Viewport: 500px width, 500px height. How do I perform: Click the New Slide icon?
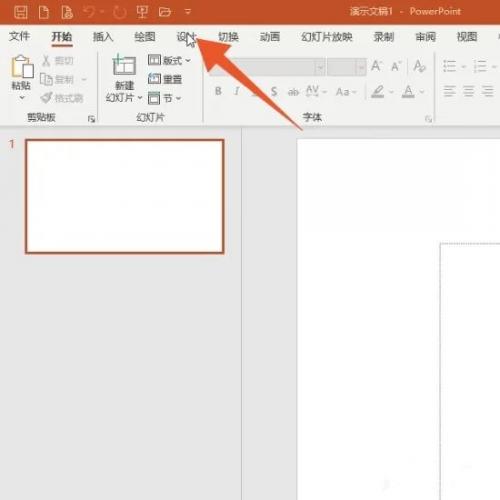[124, 64]
